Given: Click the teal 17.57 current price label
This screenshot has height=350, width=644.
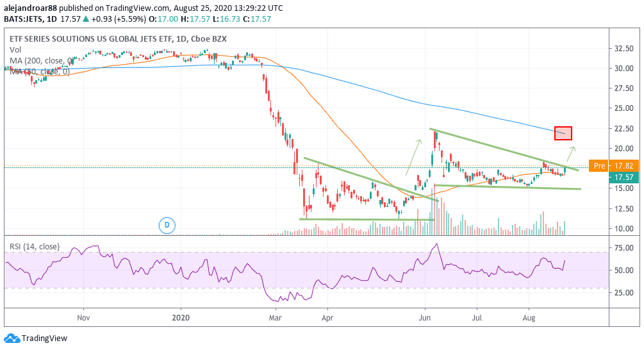Looking at the screenshot, I should click(624, 178).
